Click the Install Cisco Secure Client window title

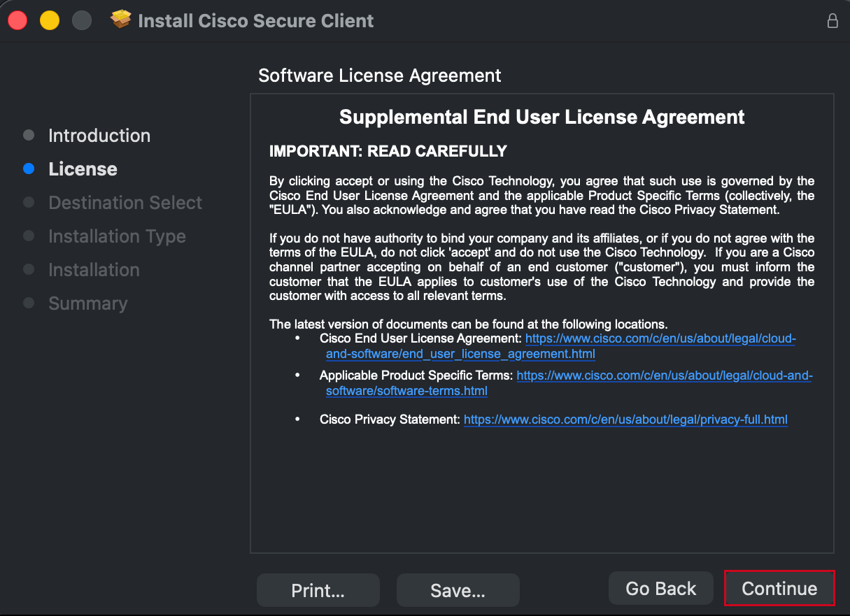click(256, 21)
